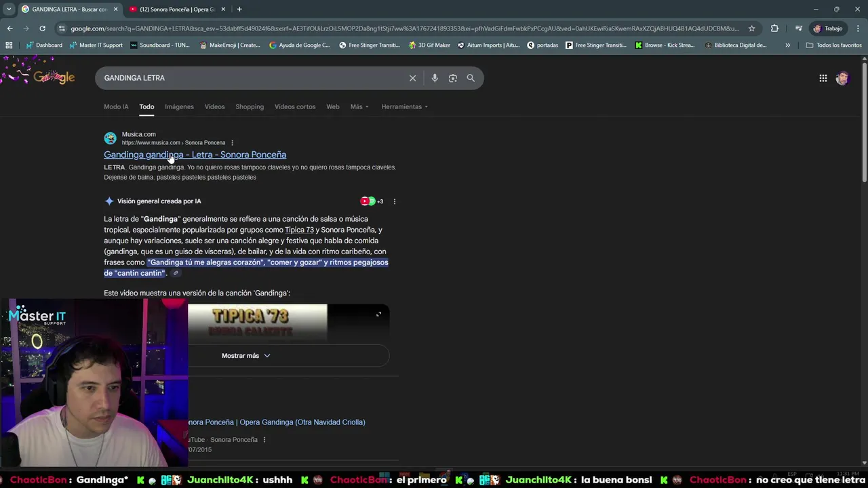This screenshot has height=488, width=868.
Task: Click the browser back arrow
Action: 9,28
